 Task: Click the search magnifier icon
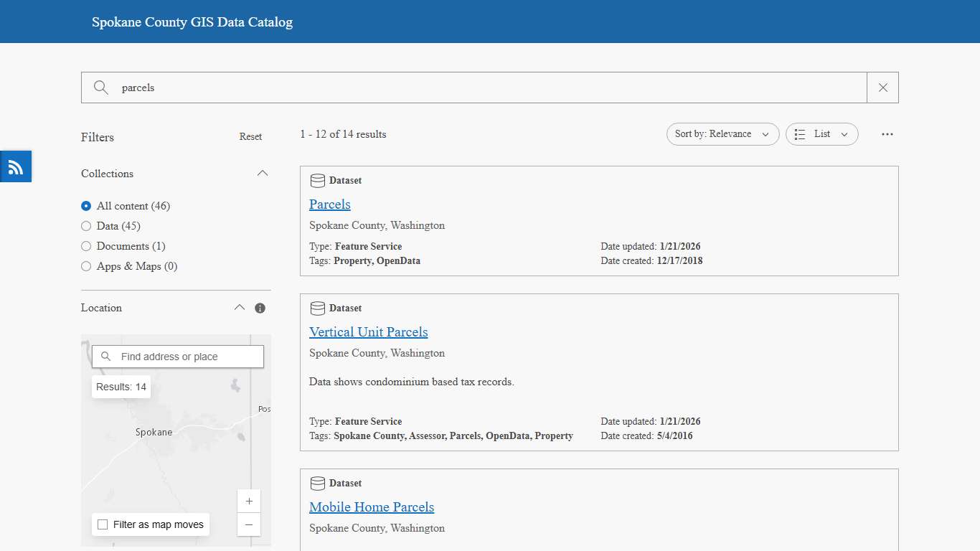(x=100, y=87)
